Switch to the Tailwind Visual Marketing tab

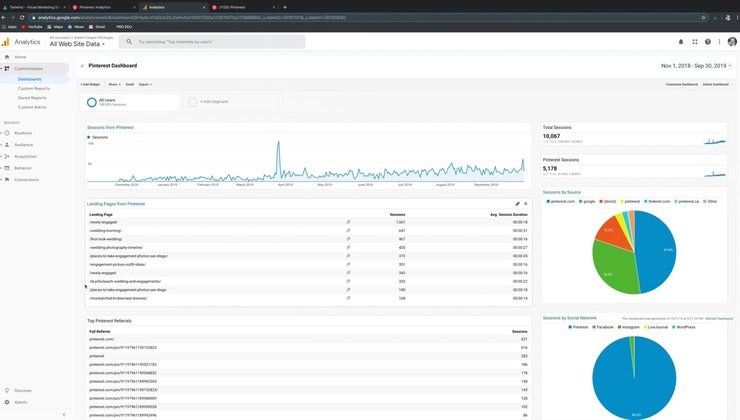[x=34, y=7]
